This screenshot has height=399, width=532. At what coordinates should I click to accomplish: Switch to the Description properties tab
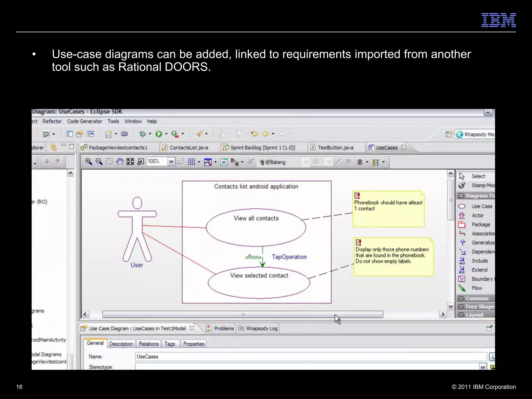121,344
